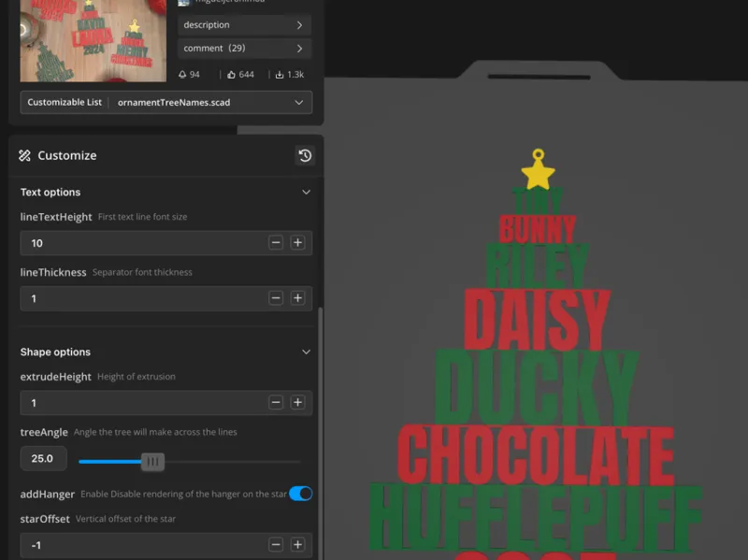This screenshot has width=748, height=560.
Task: Open the model preview photo thumbnail
Action: [93, 40]
